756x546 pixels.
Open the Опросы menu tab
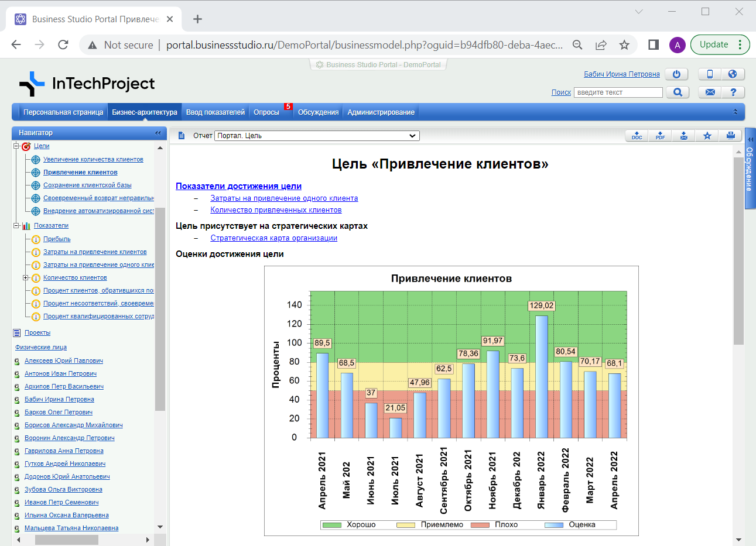pyautogui.click(x=266, y=112)
